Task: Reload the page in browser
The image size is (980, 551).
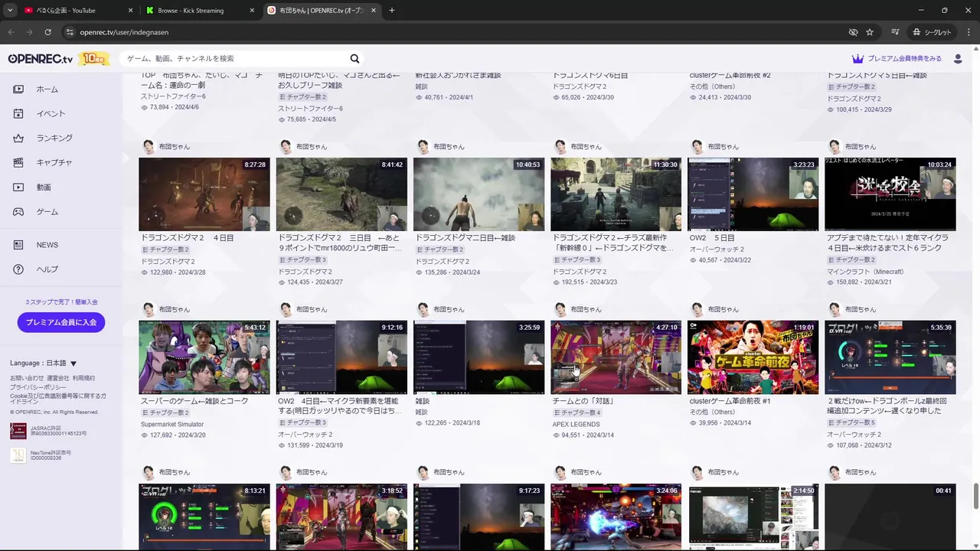Action: [47, 32]
